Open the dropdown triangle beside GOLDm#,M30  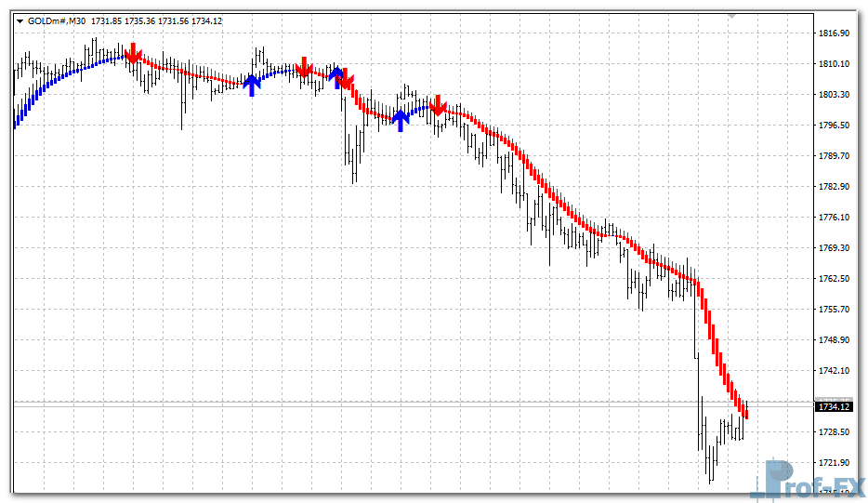click(x=20, y=20)
